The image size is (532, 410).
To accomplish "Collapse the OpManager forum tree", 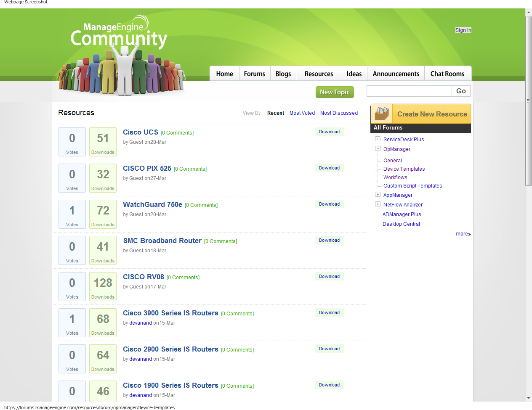I will pyautogui.click(x=378, y=148).
